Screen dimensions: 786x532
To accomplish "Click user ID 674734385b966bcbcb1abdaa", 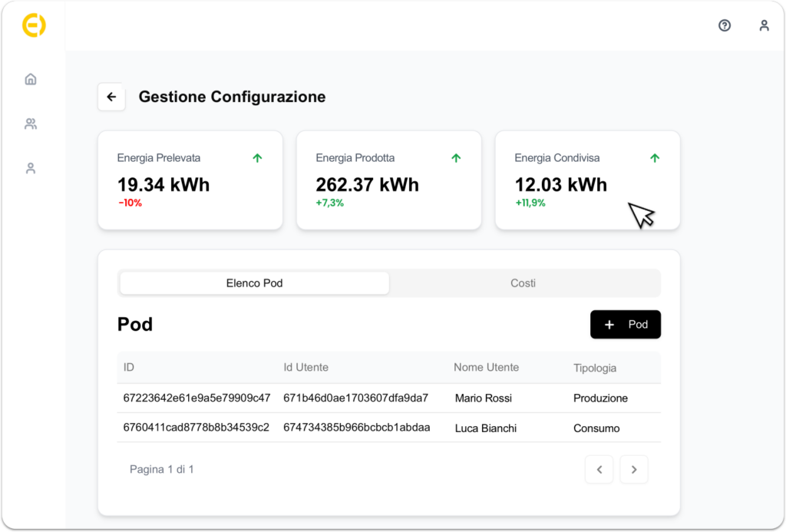I will click(357, 427).
